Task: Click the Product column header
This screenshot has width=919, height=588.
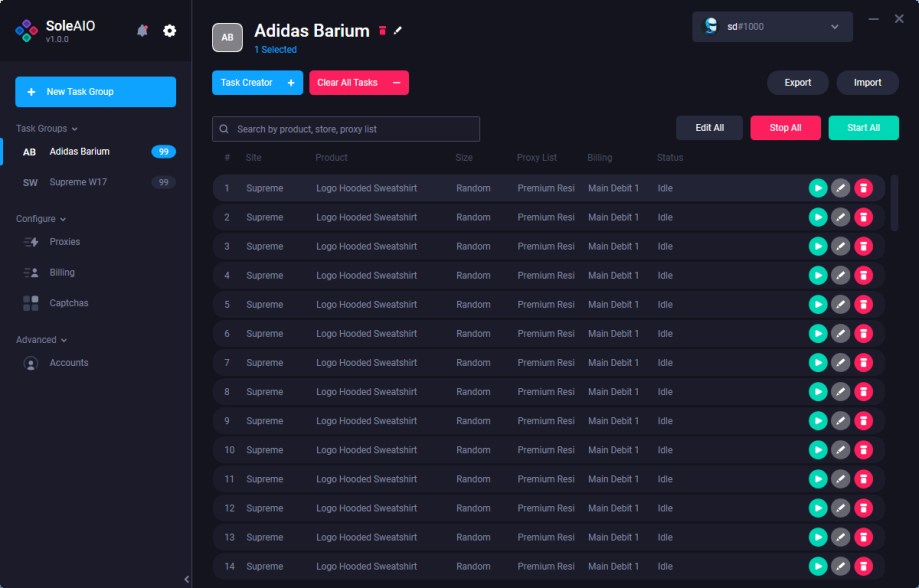Action: 331,158
